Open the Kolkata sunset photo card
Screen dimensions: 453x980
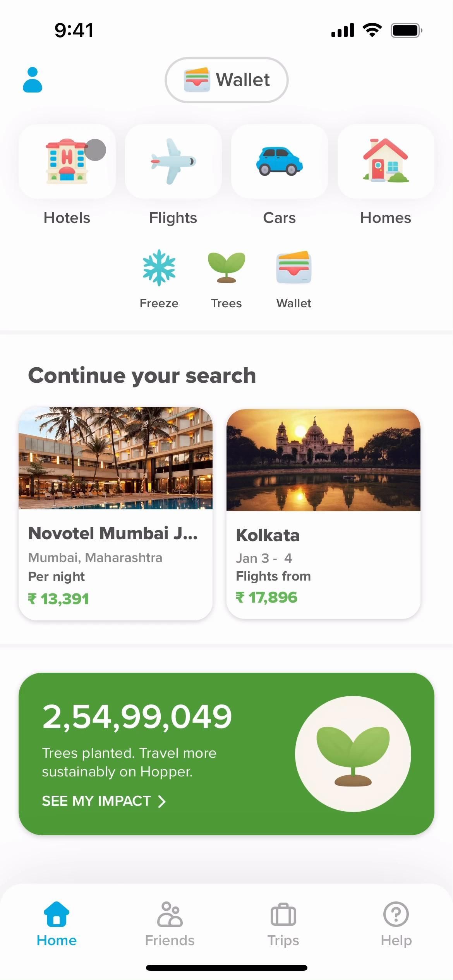[323, 460]
